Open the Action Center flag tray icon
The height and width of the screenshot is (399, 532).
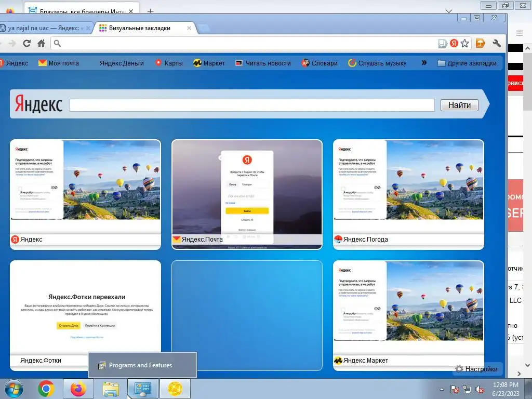[x=455, y=389]
